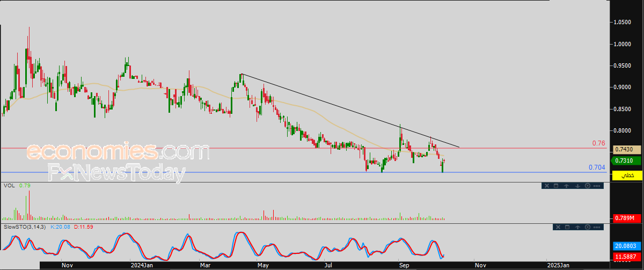Click the Nov label at timeline start
The image size is (644, 270).
[x=67, y=265]
